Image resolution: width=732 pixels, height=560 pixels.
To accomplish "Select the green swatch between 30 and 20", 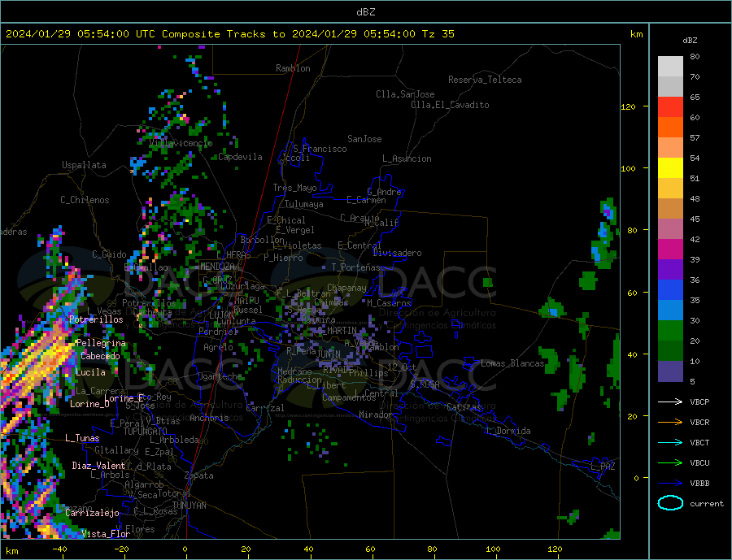I will click(670, 331).
